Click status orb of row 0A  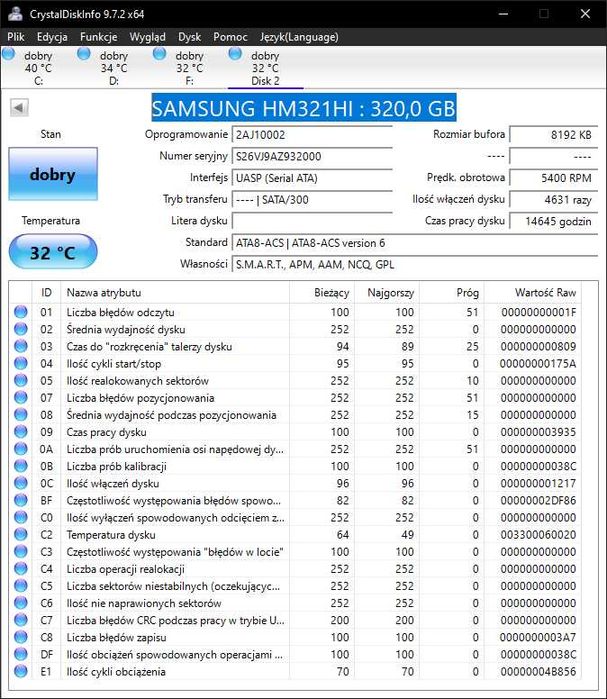pyautogui.click(x=21, y=449)
